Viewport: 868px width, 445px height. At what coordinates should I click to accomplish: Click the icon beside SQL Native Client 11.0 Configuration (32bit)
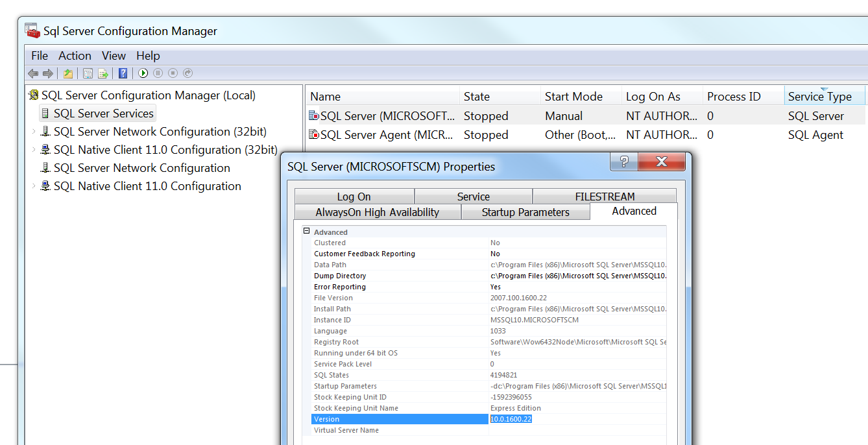45,150
